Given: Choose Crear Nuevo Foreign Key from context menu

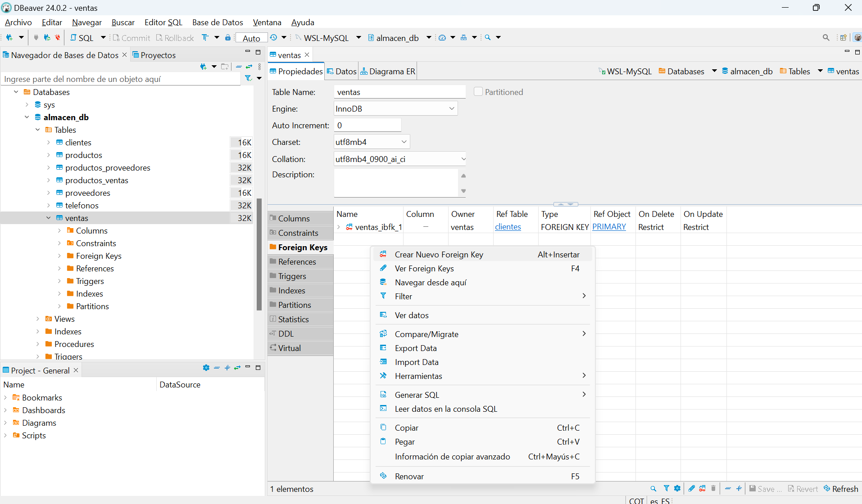Looking at the screenshot, I should click(x=482, y=254).
